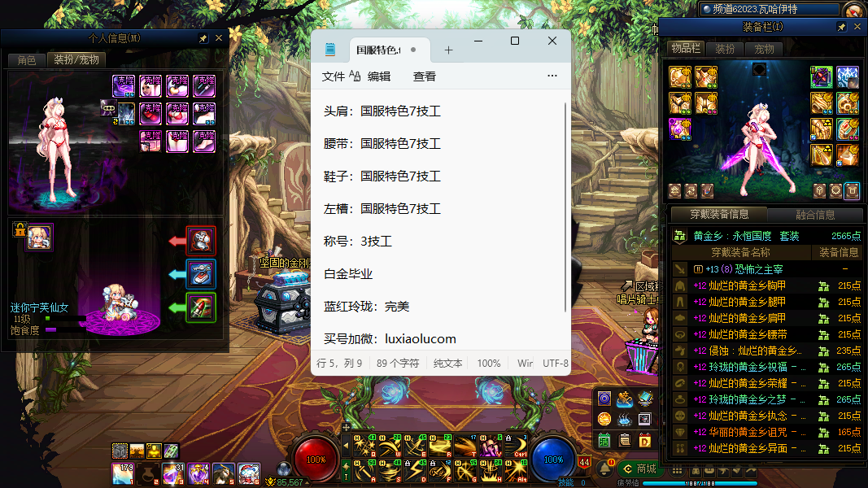This screenshot has width=868, height=488.
Task: Open the 文件 menu in Notepad
Action: [x=334, y=76]
